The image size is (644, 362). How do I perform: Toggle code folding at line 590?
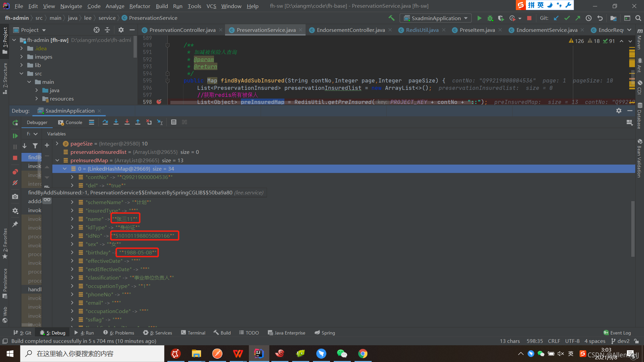[x=167, y=45]
